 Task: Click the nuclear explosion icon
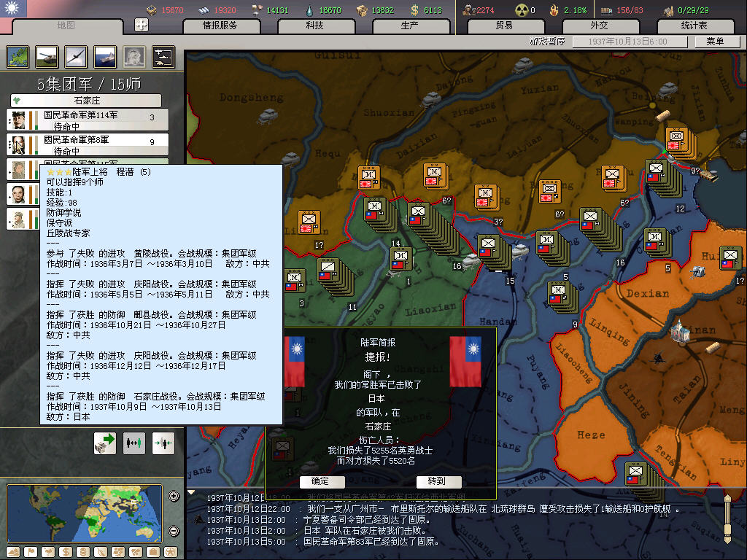pyautogui.click(x=134, y=57)
